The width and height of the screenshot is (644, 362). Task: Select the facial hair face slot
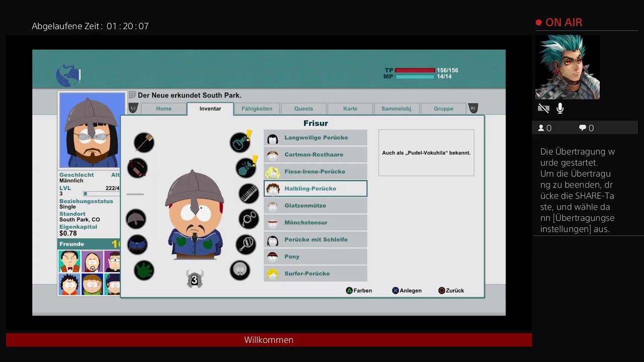(240, 270)
